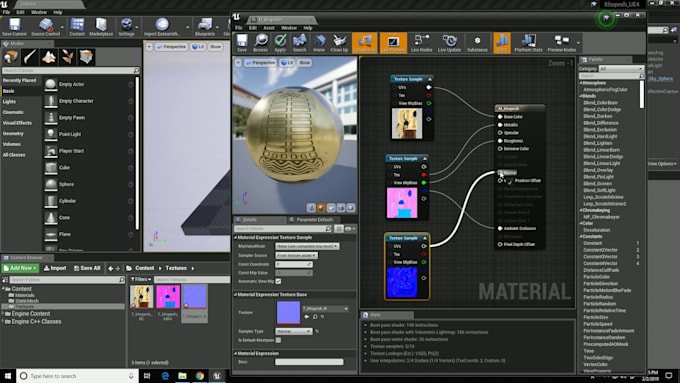The image size is (680, 383).
Task: Toggle the Live Nodes toolbar button
Action: point(421,43)
